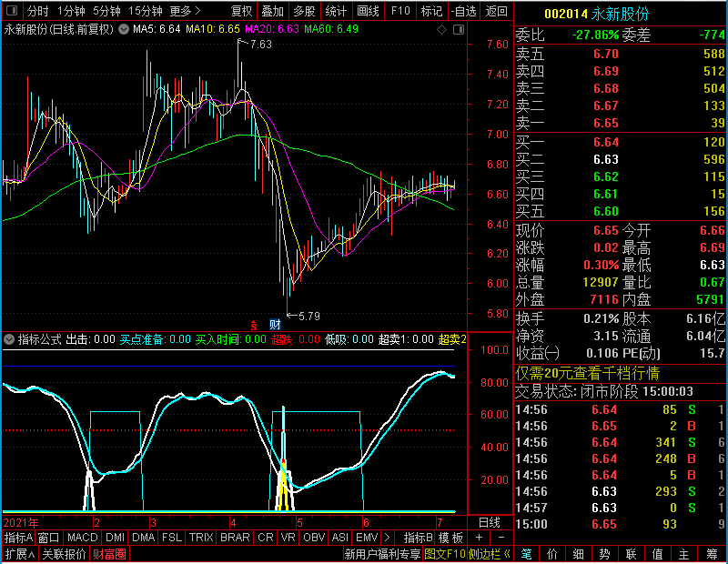Open 多股 multi-stock view
This screenshot has width=728, height=564.
click(304, 11)
